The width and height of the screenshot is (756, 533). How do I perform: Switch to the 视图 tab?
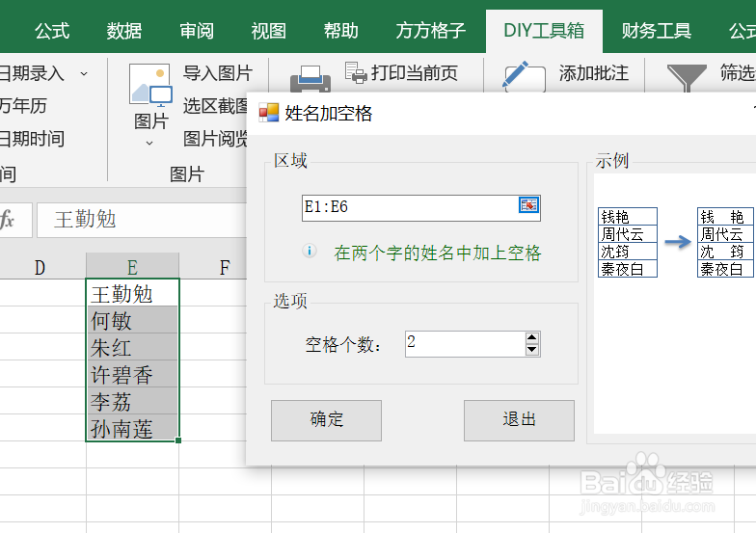(268, 31)
